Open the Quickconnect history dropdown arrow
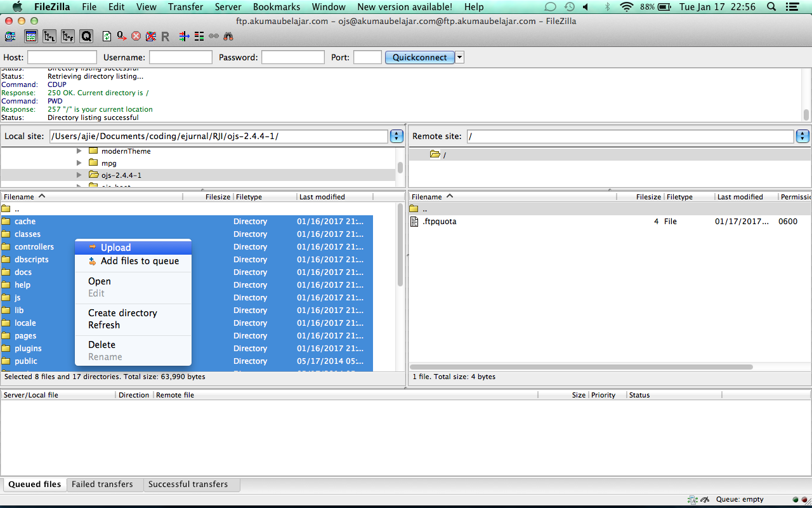The width and height of the screenshot is (812, 508). coord(460,57)
